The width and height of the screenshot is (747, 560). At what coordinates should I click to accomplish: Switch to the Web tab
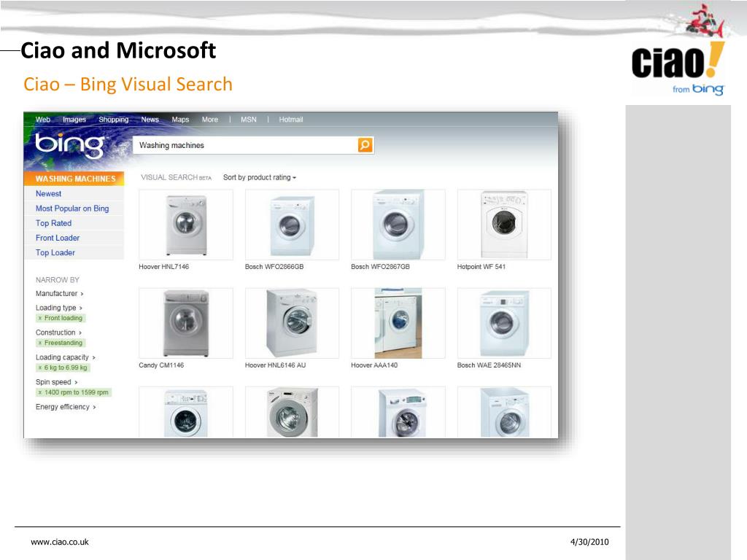pos(43,120)
